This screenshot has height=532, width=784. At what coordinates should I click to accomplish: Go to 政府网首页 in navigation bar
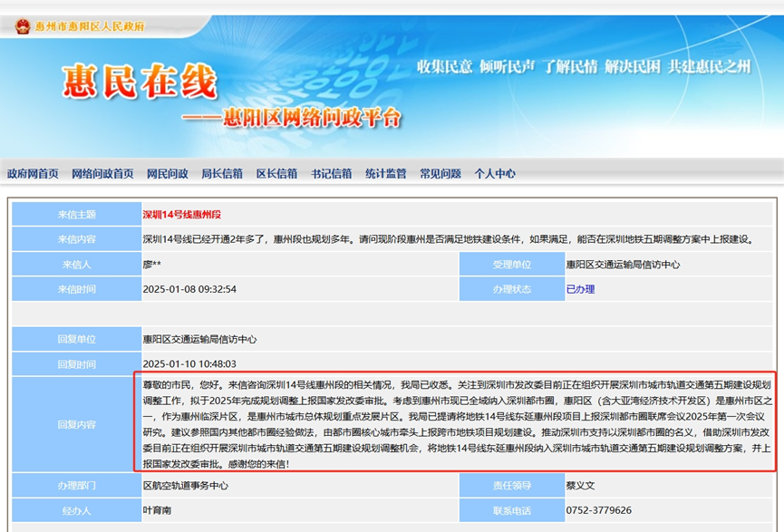[33, 173]
